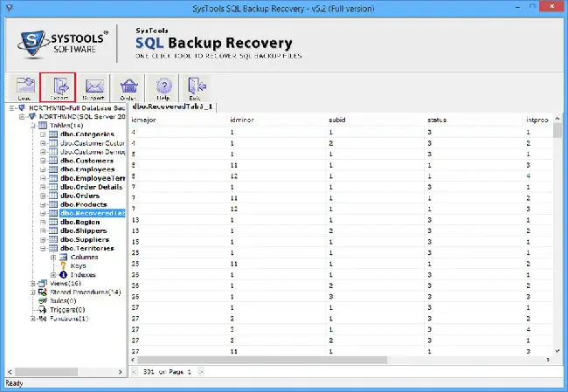Click the grid's scroll-up arrow
The image size is (568, 392).
click(558, 119)
